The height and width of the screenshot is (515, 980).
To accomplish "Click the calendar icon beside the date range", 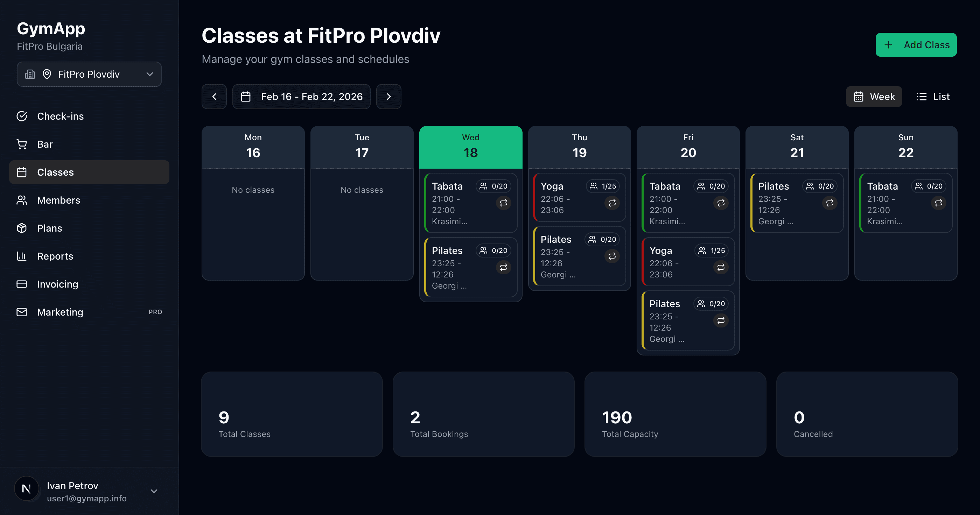I will point(246,96).
